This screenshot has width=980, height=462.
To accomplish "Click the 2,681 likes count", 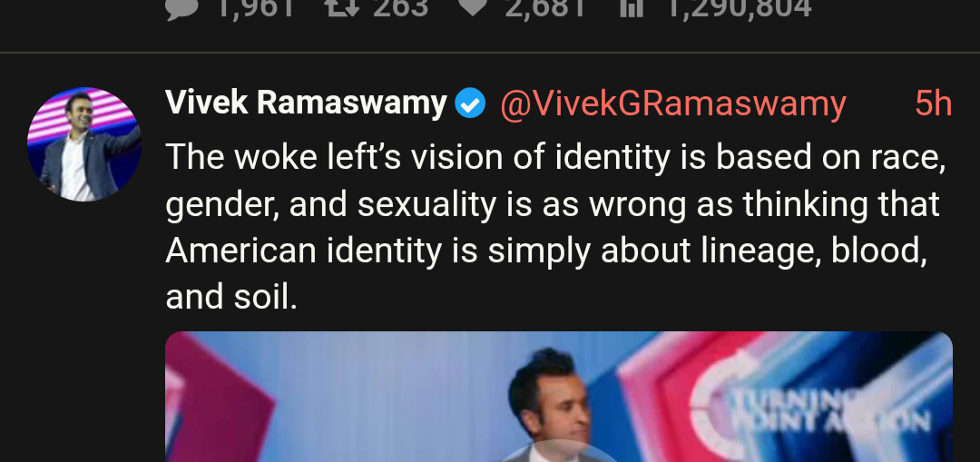I will 546,8.
